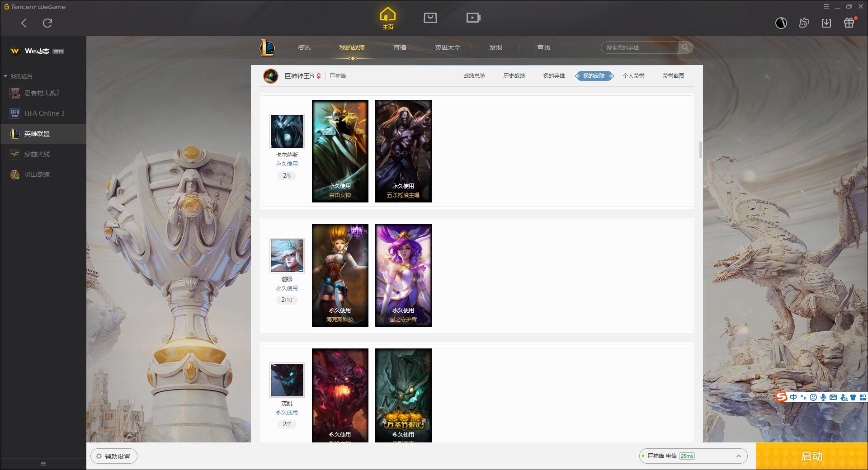Click 永久使用 link under 迦娜
The width and height of the screenshot is (868, 470).
[x=287, y=288]
